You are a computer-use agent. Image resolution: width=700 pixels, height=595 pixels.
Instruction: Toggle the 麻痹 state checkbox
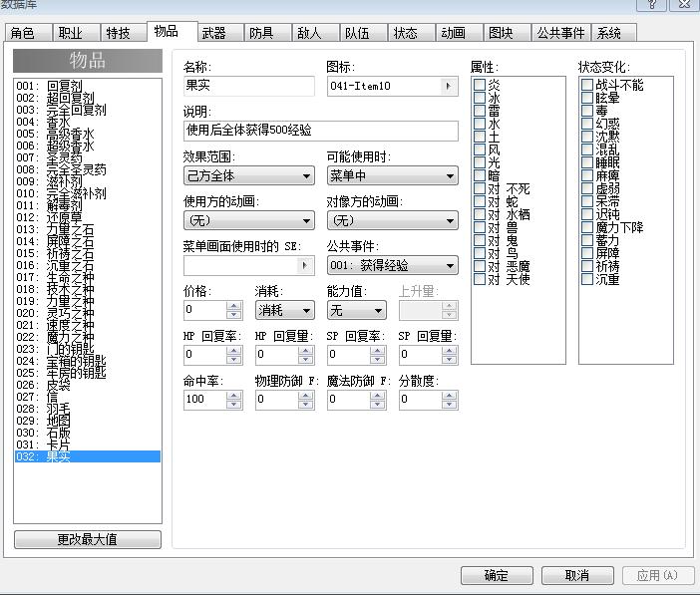[587, 175]
